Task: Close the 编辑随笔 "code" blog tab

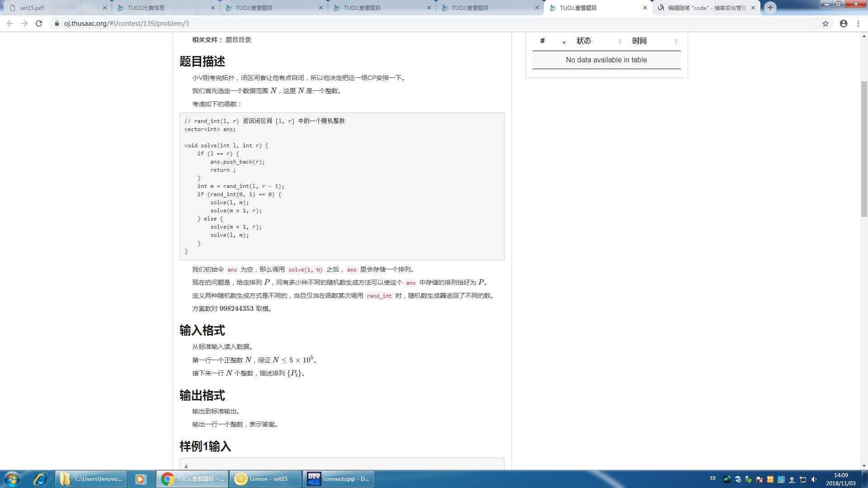Action: point(753,8)
